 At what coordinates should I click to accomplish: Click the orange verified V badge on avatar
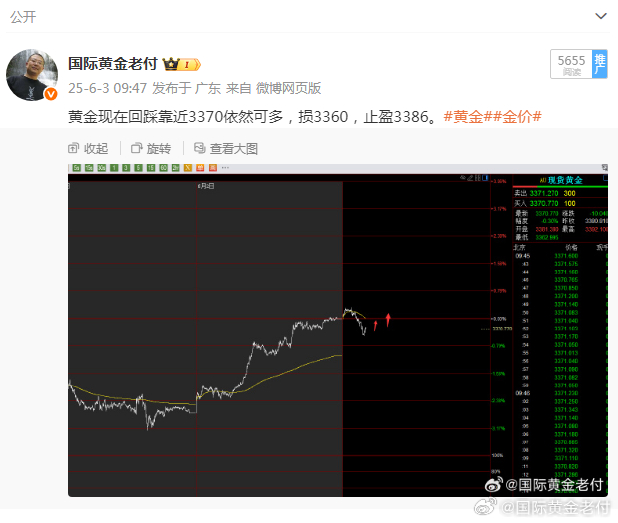point(50,94)
